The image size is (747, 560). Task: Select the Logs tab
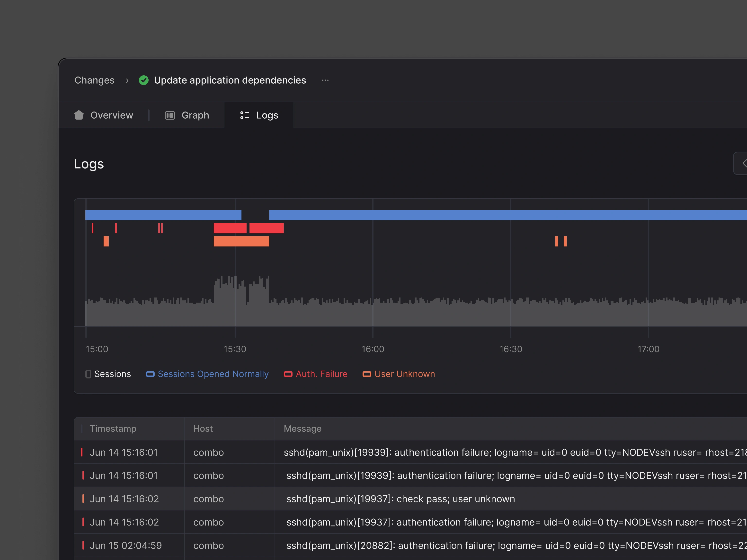click(x=259, y=115)
